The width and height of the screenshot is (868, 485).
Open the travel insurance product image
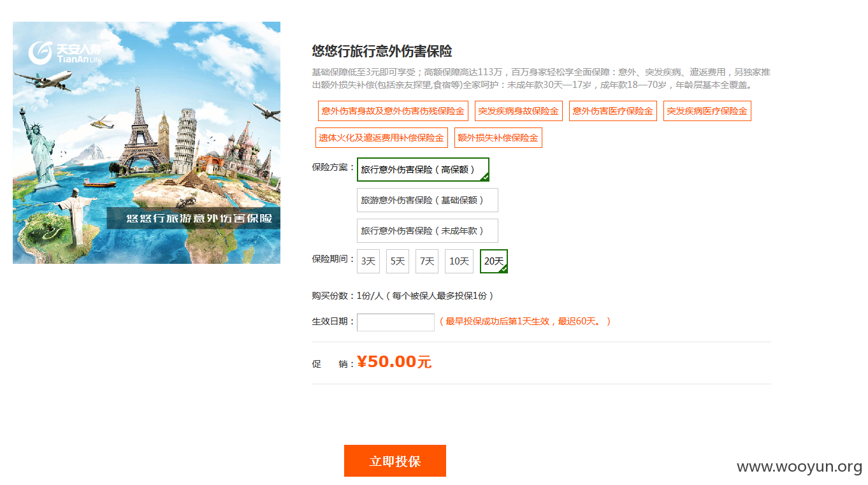click(x=147, y=143)
